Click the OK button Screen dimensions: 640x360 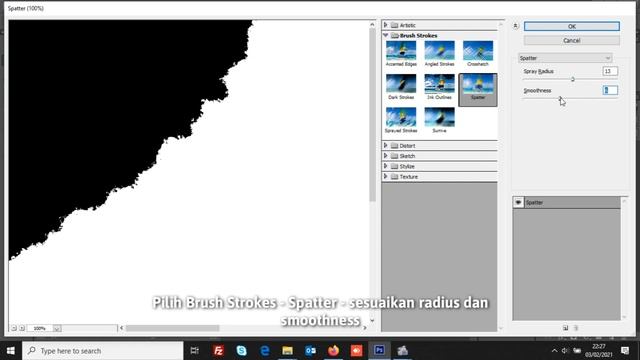(571, 26)
